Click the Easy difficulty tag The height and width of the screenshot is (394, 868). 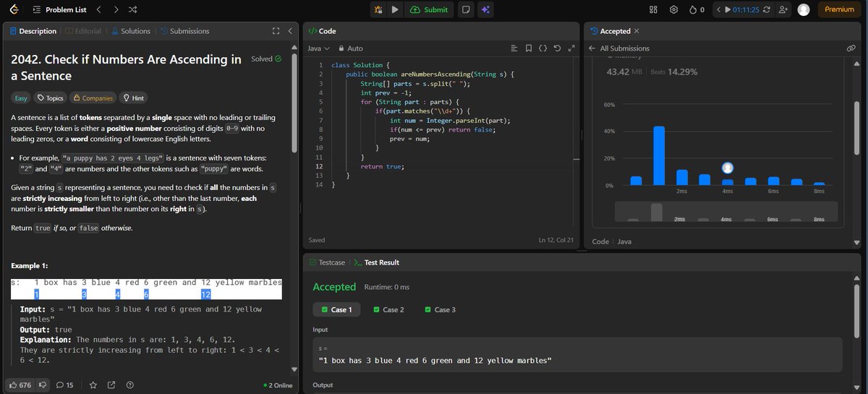(22, 98)
